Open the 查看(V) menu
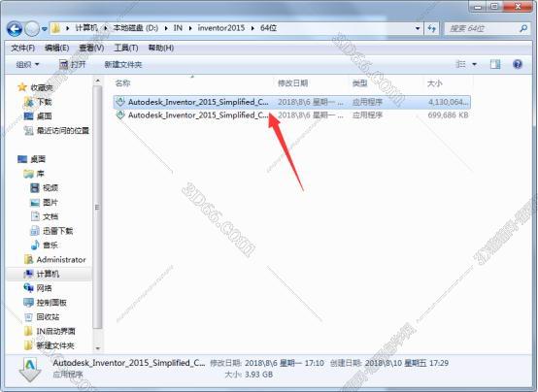 pos(91,48)
